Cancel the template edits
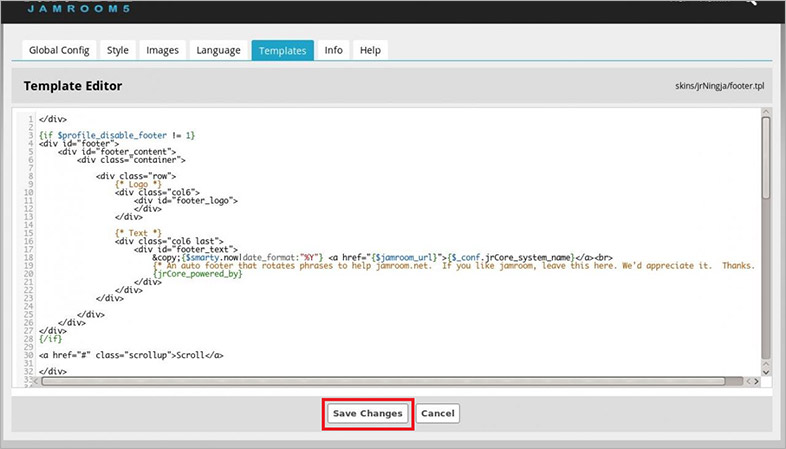The height and width of the screenshot is (449, 786). click(438, 413)
